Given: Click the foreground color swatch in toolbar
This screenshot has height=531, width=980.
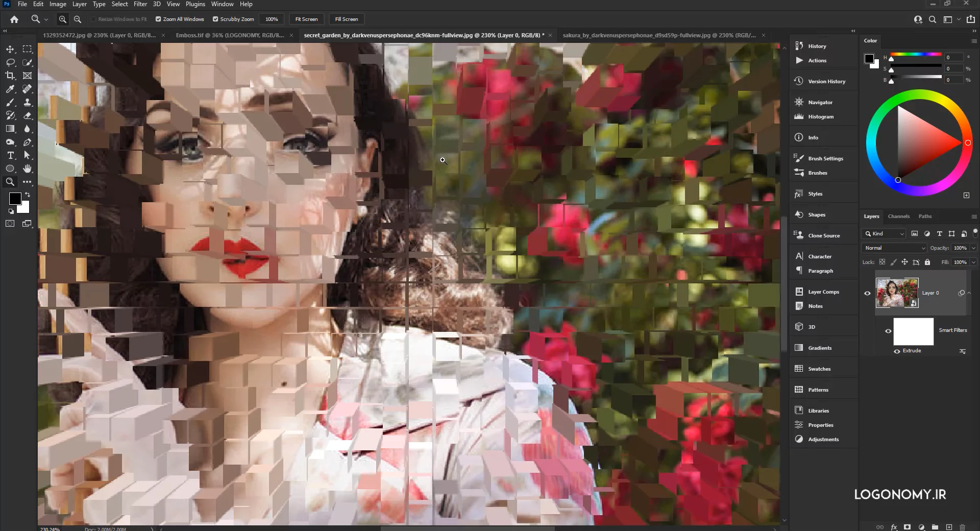Looking at the screenshot, I should click(x=15, y=198).
